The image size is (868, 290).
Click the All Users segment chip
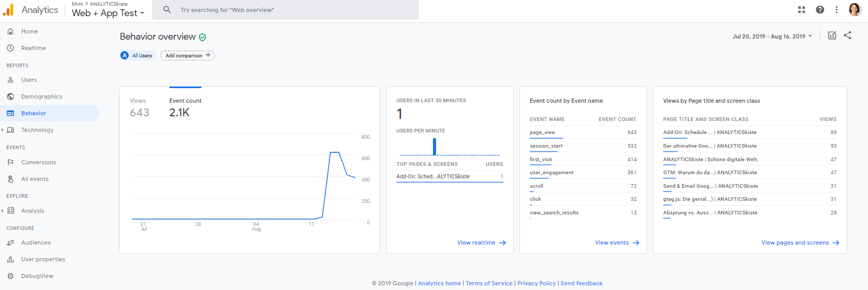point(138,55)
